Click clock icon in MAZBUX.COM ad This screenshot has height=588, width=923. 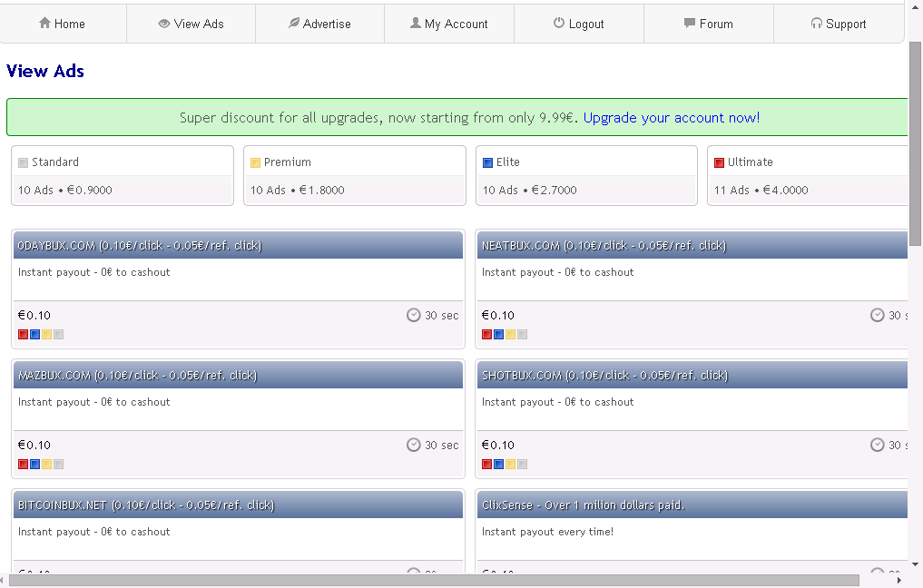click(414, 445)
